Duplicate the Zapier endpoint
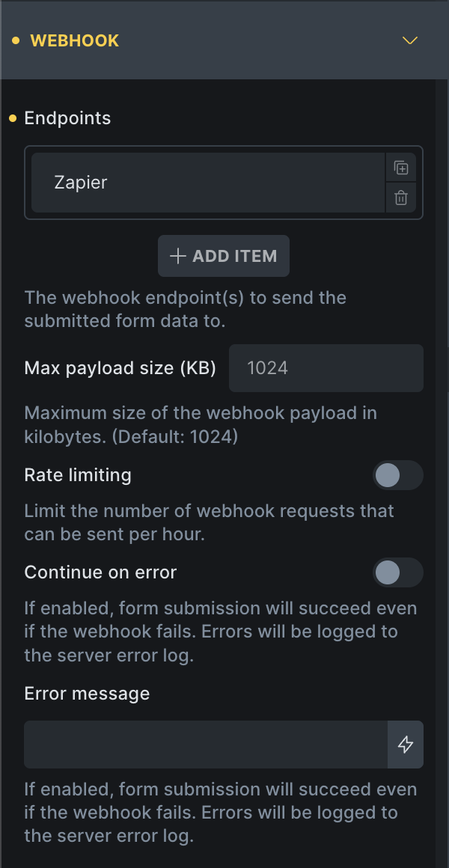The height and width of the screenshot is (868, 449). [401, 168]
